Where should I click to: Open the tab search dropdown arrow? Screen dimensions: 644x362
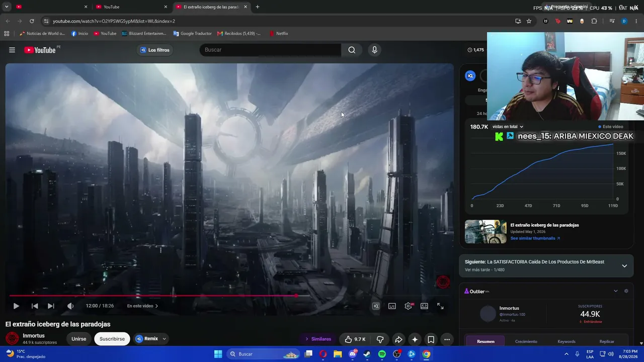click(x=7, y=7)
